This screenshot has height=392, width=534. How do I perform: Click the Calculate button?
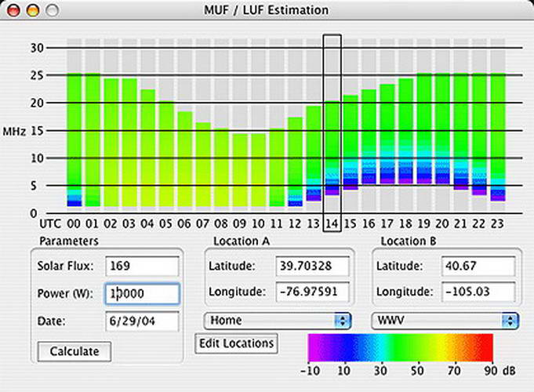[74, 351]
